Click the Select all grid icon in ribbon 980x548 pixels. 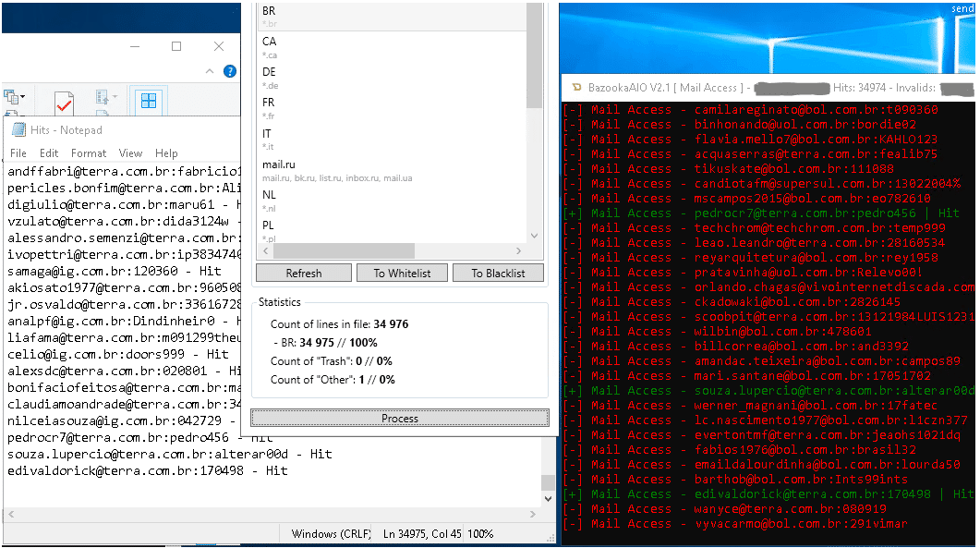(x=148, y=101)
